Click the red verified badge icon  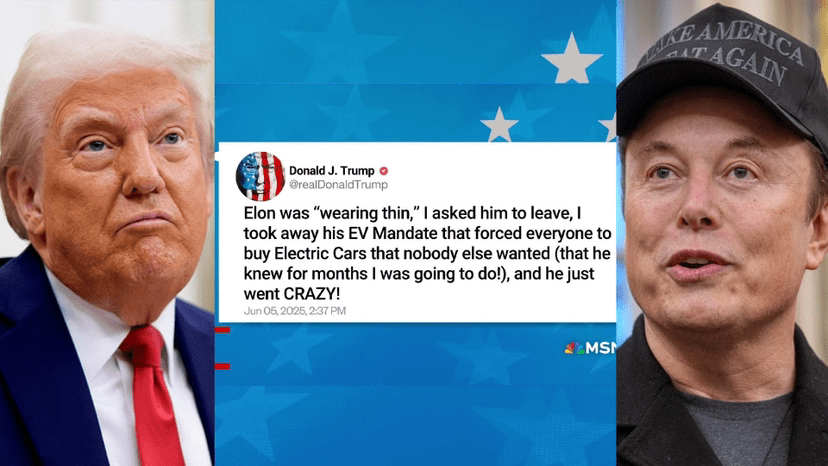point(384,171)
